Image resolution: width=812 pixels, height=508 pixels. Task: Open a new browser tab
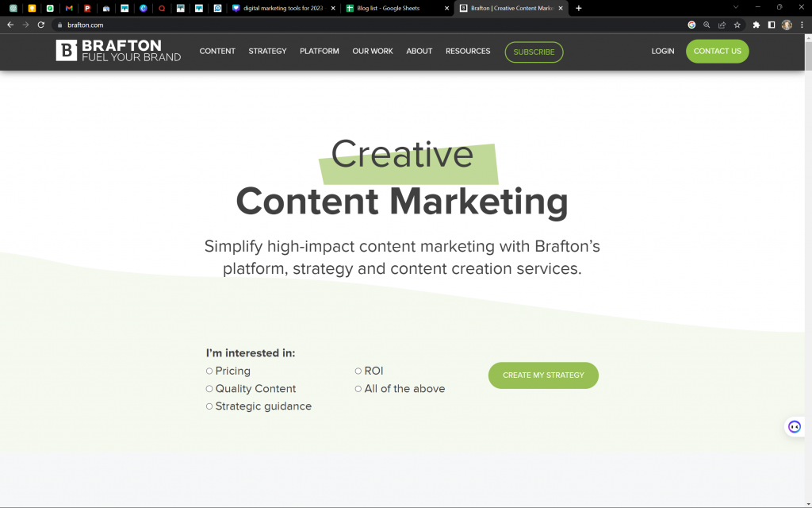[578, 8]
